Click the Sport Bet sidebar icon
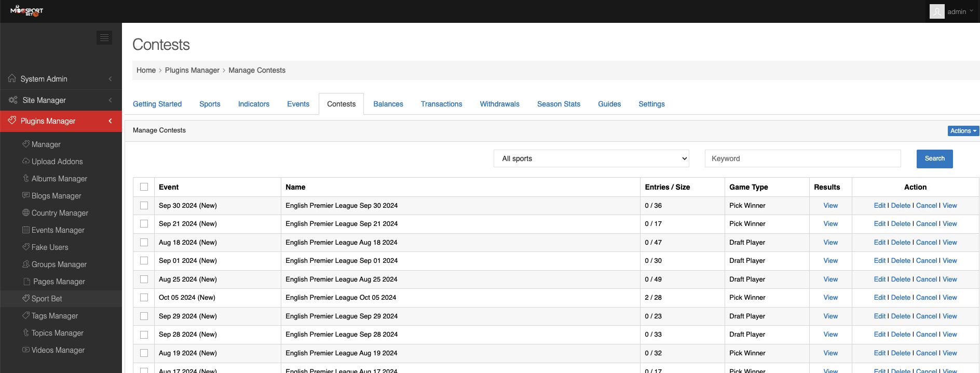The image size is (980, 373). [26, 298]
